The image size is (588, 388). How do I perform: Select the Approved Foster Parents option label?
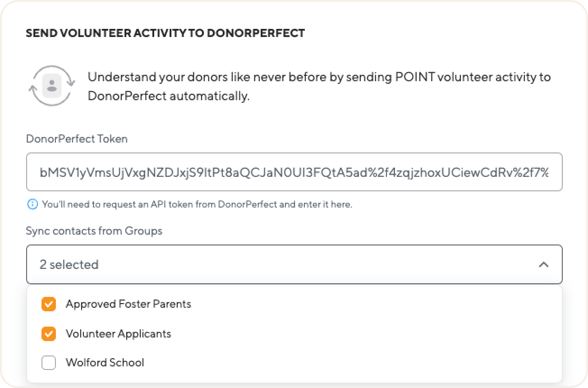pos(129,304)
